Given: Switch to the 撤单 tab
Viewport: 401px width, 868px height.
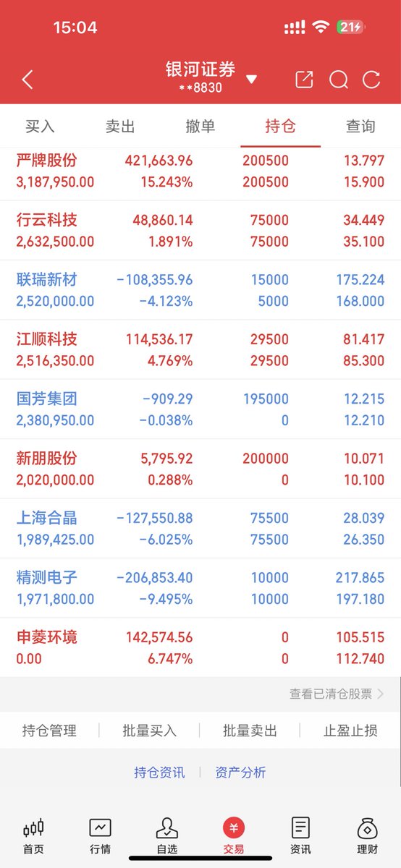Looking at the screenshot, I should (200, 127).
